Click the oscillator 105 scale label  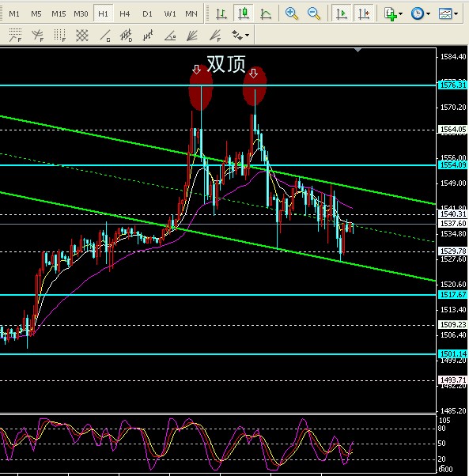(x=444, y=421)
